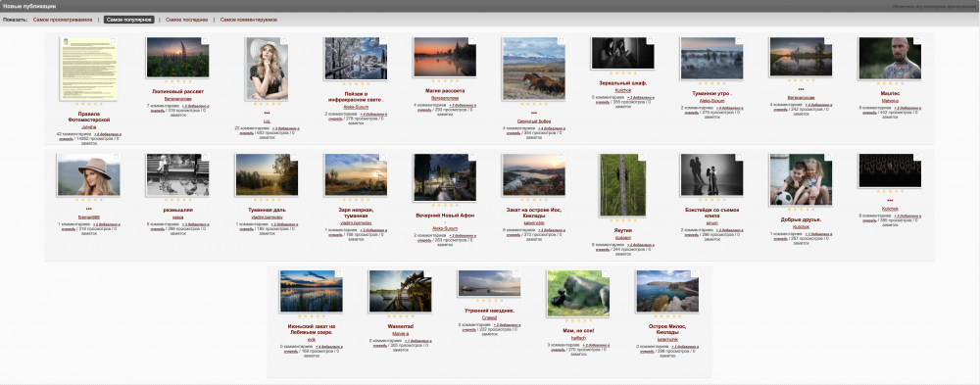Open the Июньский закат на Лебяжьем озере thumbnail
Viewport: 980px width, 385px height.
click(x=312, y=291)
